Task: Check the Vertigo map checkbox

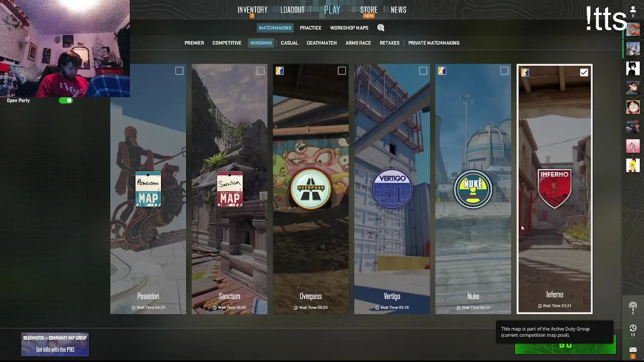Action: [423, 71]
